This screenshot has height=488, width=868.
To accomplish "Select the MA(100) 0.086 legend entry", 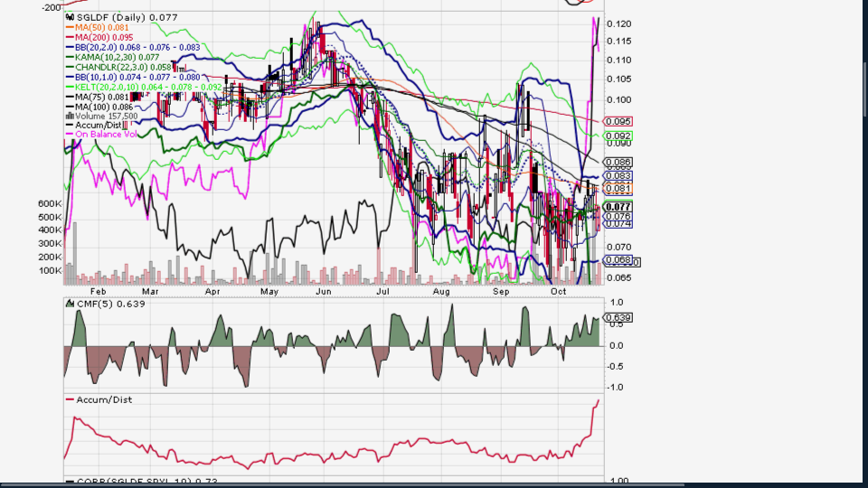I will click(104, 107).
